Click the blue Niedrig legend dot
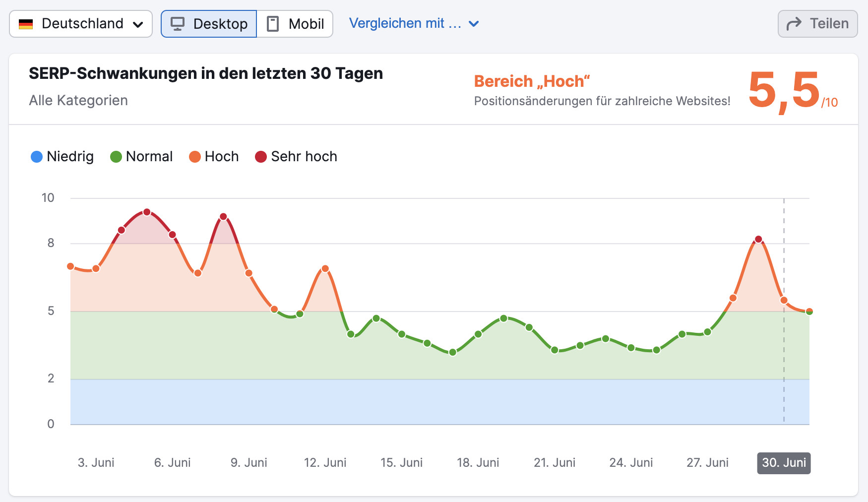Image resolution: width=868 pixels, height=502 pixels. click(x=36, y=157)
